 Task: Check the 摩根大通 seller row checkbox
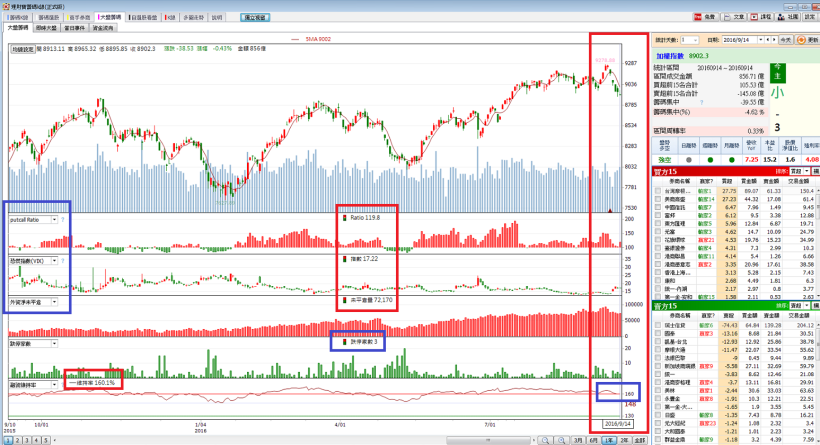658,349
